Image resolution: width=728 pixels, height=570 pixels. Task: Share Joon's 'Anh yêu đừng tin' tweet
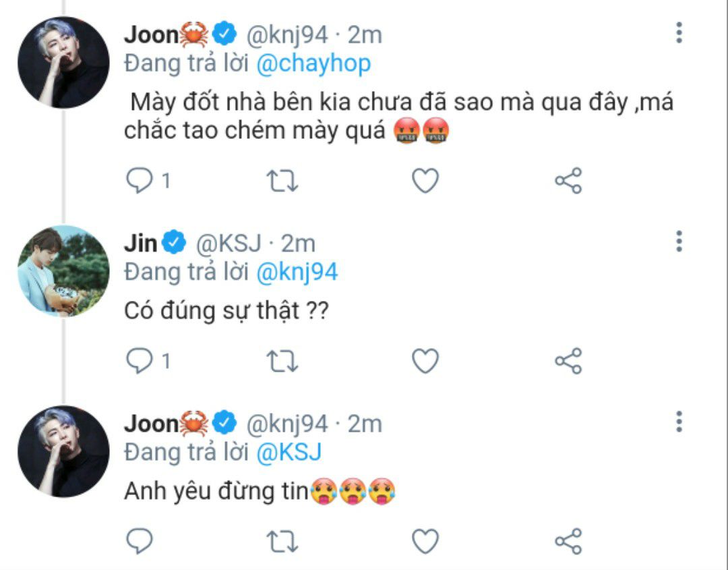(568, 541)
